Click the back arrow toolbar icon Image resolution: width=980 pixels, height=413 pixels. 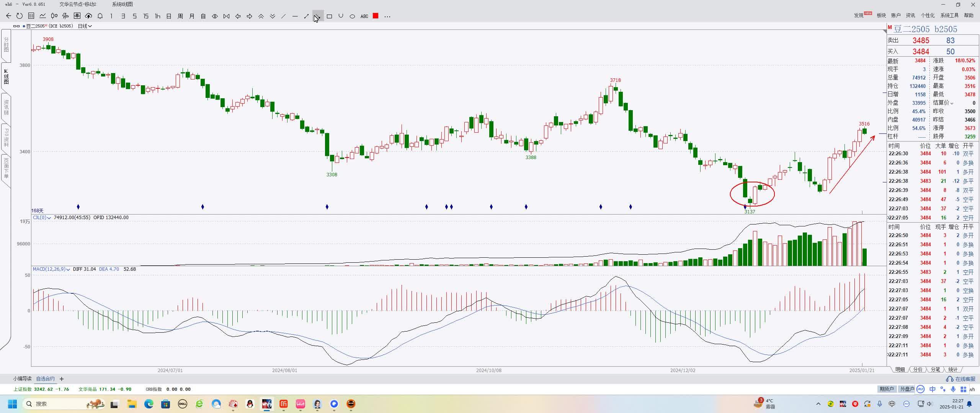click(8, 16)
